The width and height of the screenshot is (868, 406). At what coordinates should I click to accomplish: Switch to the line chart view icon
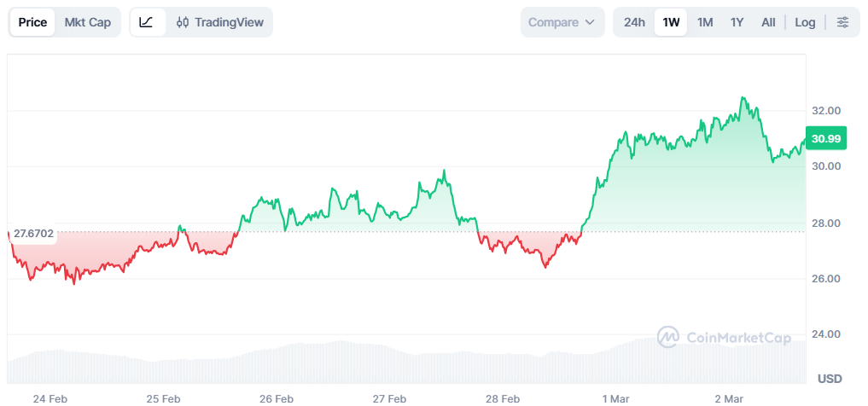point(146,22)
